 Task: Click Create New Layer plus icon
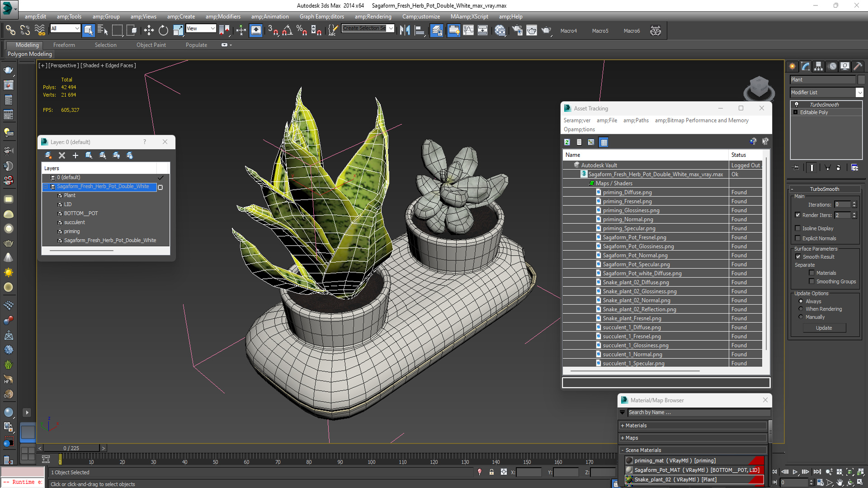(x=75, y=155)
